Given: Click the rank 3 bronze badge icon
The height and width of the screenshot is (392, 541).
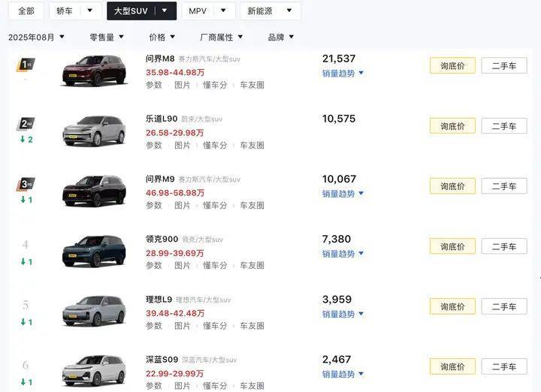Looking at the screenshot, I should pos(26,185).
